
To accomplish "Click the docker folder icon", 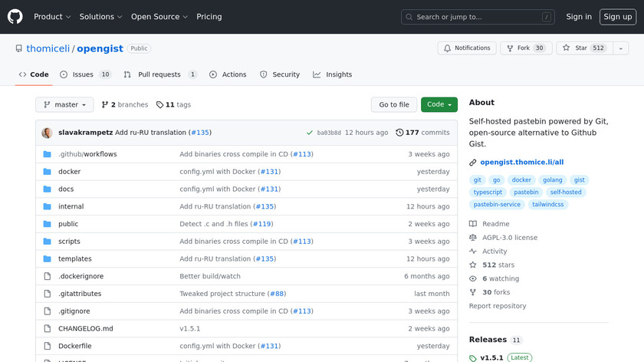I will coord(47,172).
